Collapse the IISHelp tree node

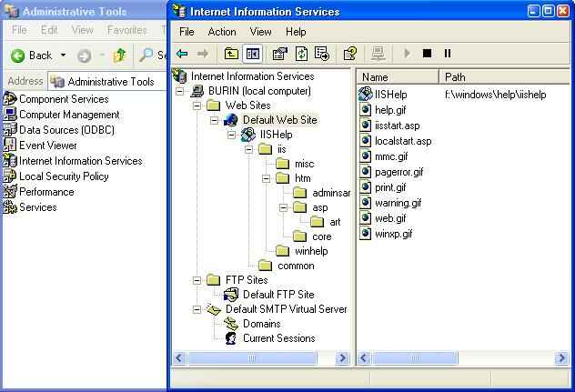coord(231,135)
